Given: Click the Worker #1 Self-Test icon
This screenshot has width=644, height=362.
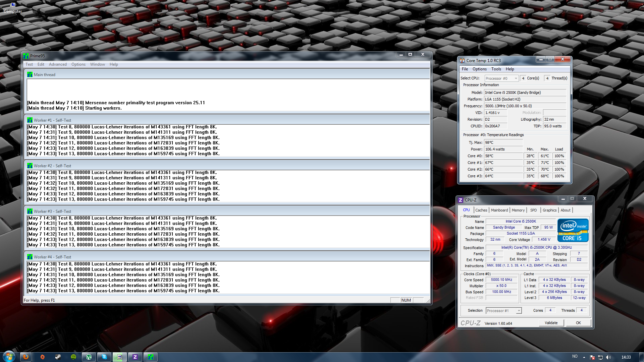Looking at the screenshot, I should [30, 120].
